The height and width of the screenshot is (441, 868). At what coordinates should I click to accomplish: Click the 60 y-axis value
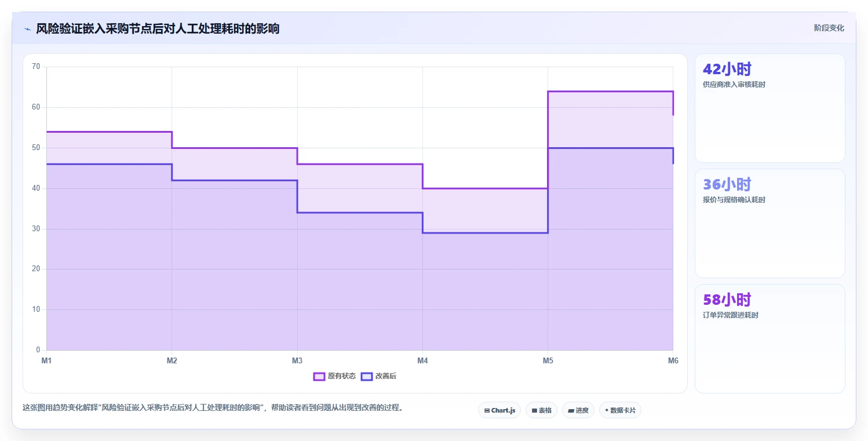click(36, 107)
